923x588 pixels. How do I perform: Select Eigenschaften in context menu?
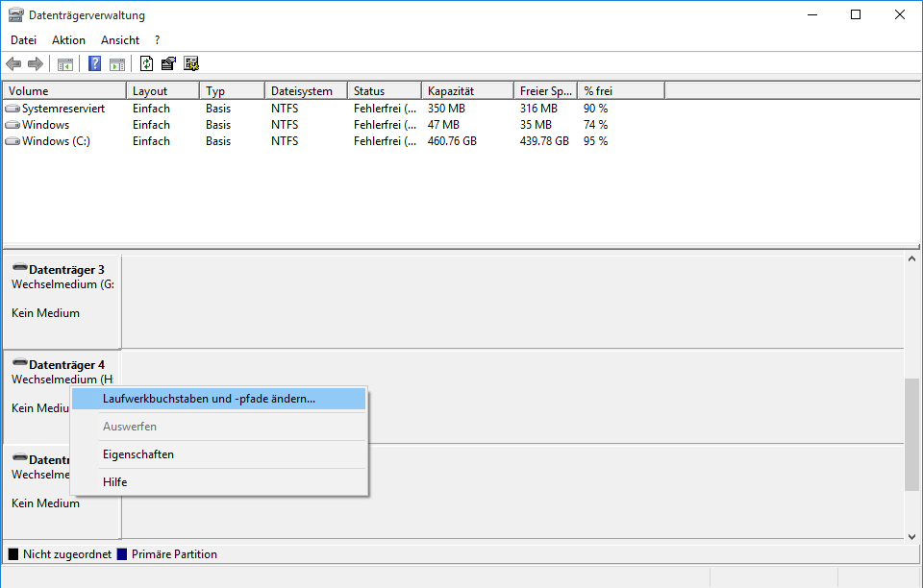point(138,454)
